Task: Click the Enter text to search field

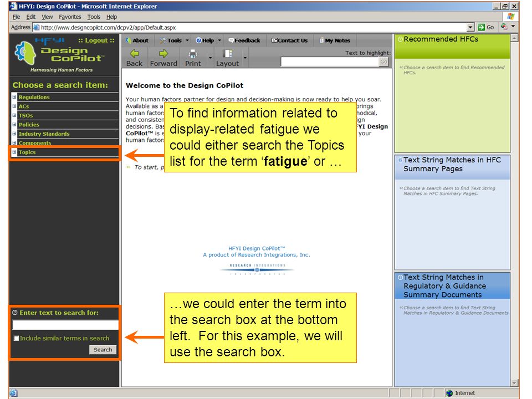Action: coord(65,325)
